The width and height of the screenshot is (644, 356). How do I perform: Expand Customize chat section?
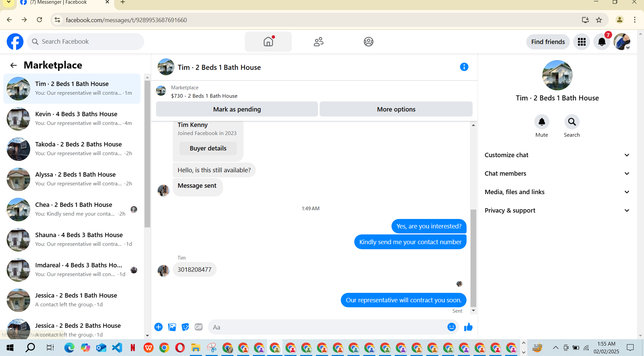(x=557, y=155)
